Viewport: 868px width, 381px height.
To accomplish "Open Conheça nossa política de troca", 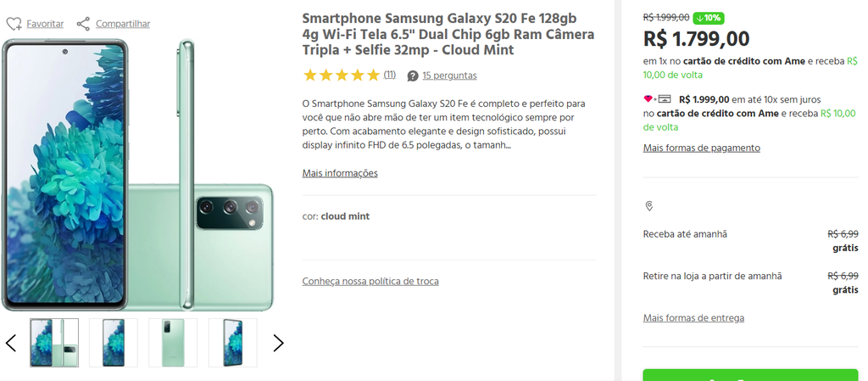I will pyautogui.click(x=370, y=282).
